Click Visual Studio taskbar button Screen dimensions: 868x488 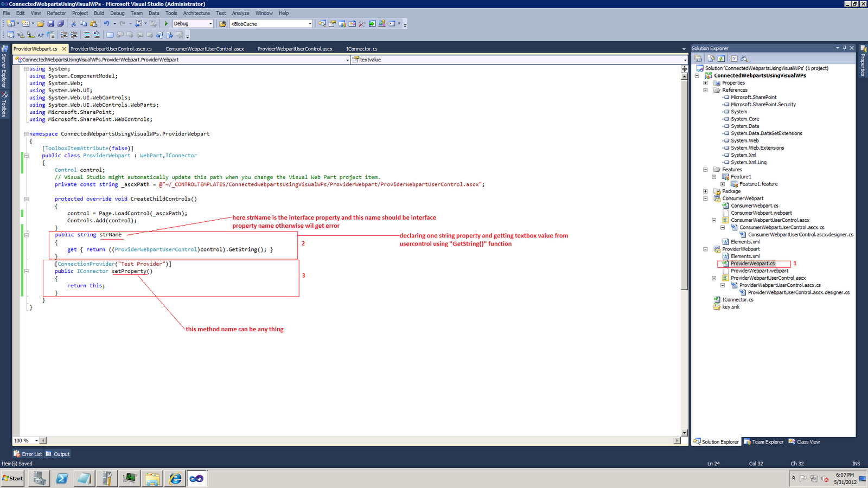point(196,478)
